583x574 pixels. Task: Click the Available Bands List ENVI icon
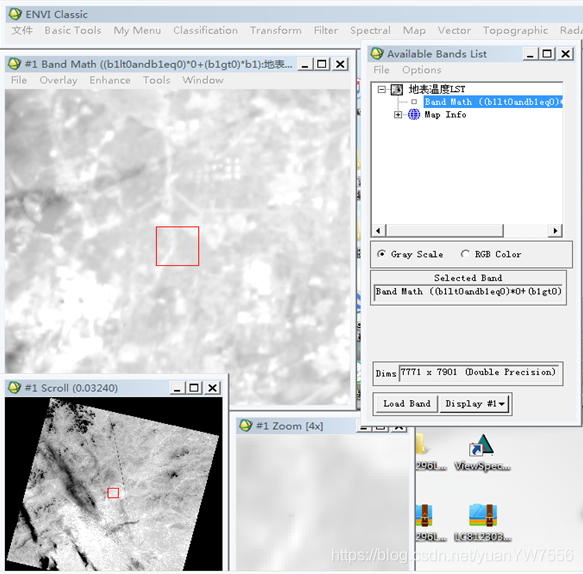(377, 54)
